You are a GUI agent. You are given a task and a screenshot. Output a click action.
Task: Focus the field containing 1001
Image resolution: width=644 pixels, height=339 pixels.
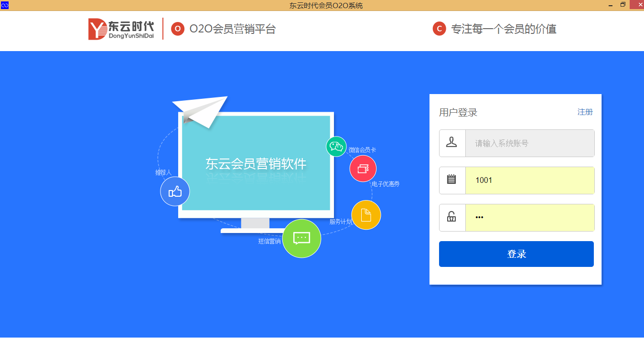pos(530,180)
